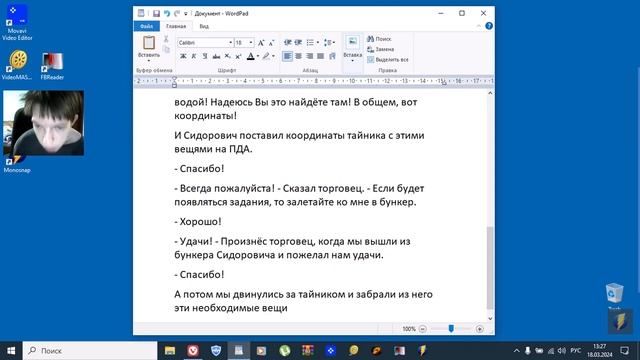640x360 pixels.
Task: Click the webcam preview thumbnail
Action: (44, 123)
